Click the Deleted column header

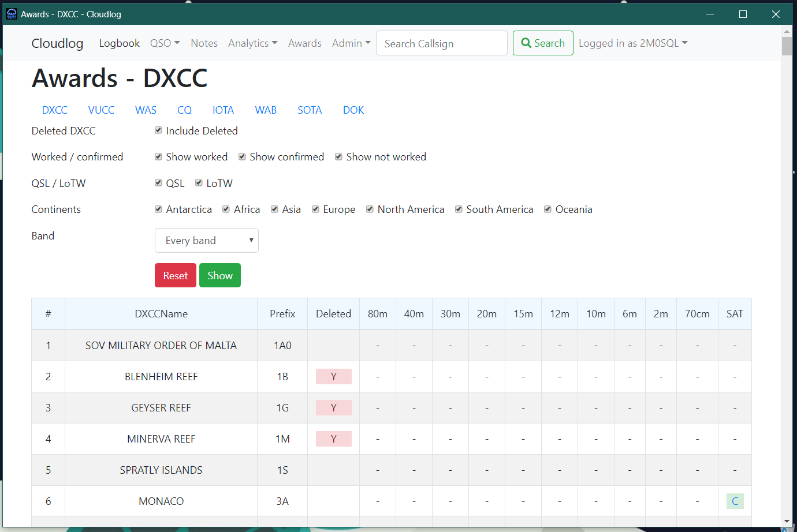(334, 314)
